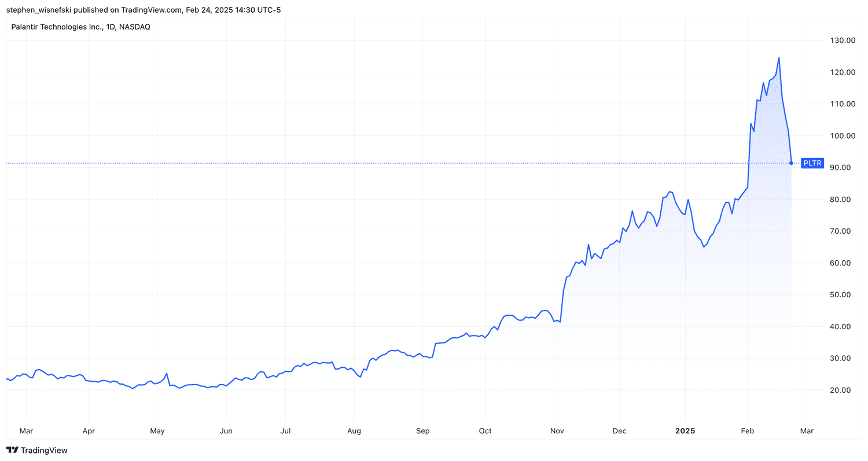Click the Feb label on time axis
The width and height of the screenshot is (868, 461).
[748, 431]
